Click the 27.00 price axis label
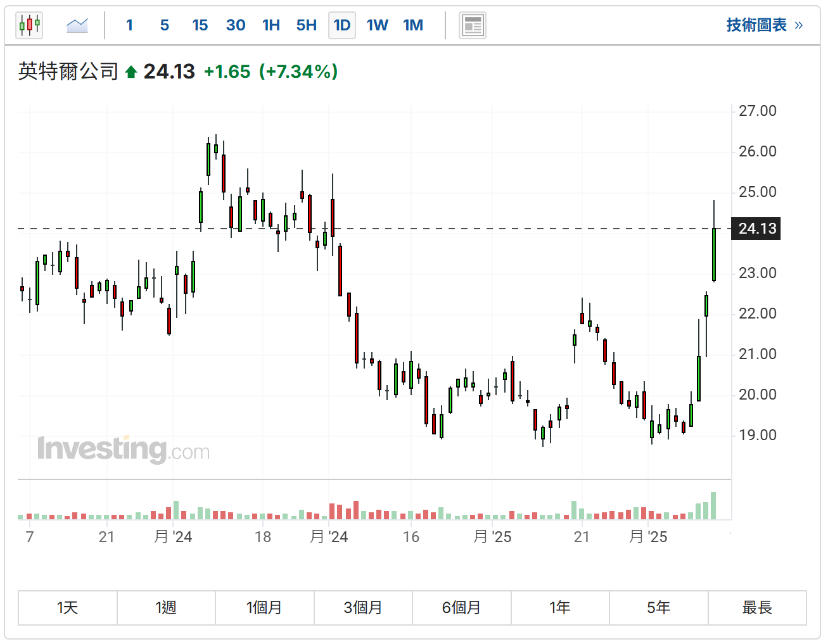 tap(757, 111)
